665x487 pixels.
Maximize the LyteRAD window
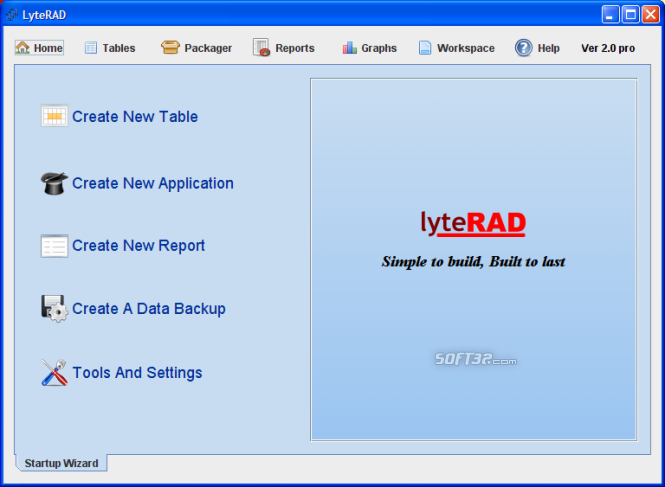click(630, 15)
